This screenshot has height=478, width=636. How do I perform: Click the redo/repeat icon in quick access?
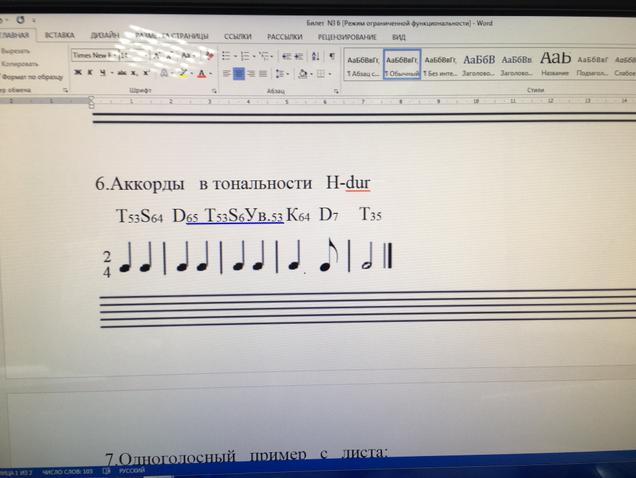tap(20, 19)
